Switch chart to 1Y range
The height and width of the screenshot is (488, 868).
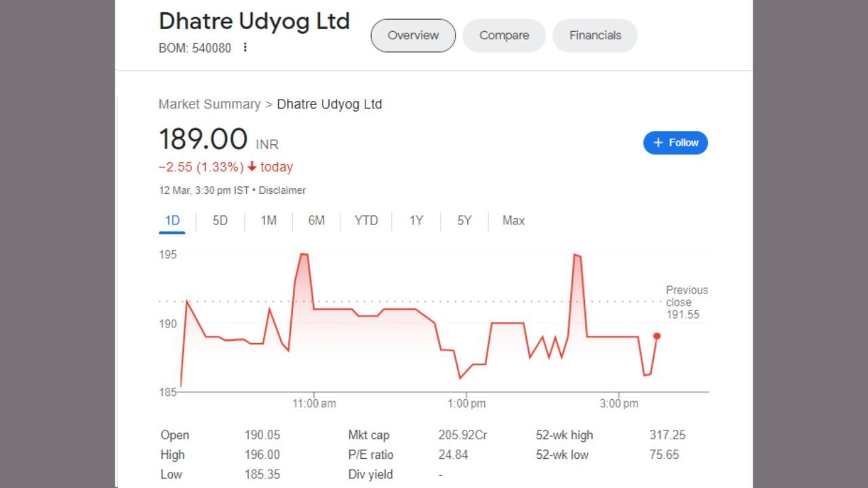416,220
